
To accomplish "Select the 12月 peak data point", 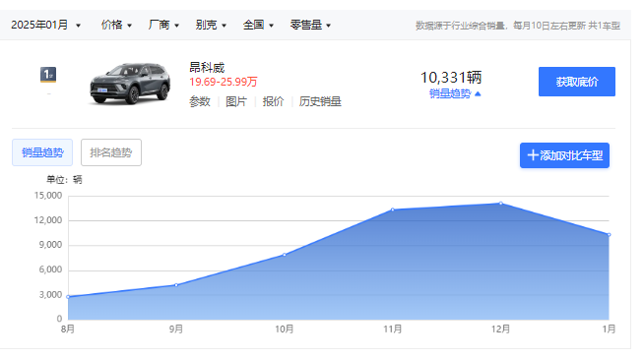I will tap(500, 204).
